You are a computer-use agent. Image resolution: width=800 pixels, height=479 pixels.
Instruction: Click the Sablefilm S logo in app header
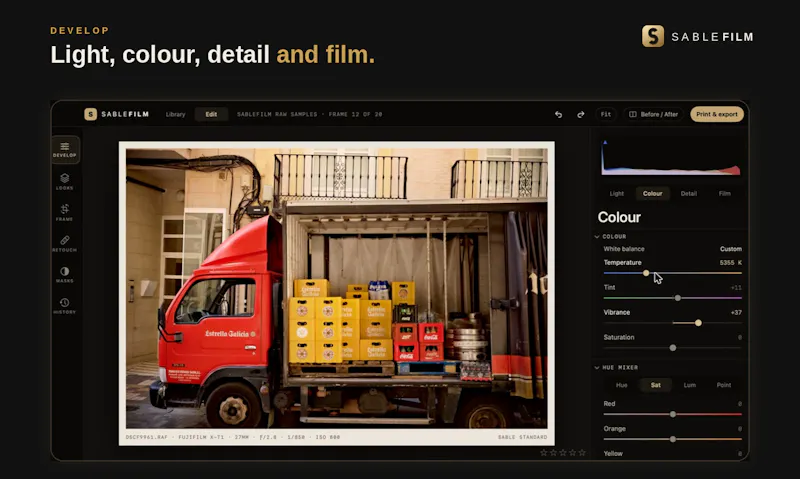[90, 114]
